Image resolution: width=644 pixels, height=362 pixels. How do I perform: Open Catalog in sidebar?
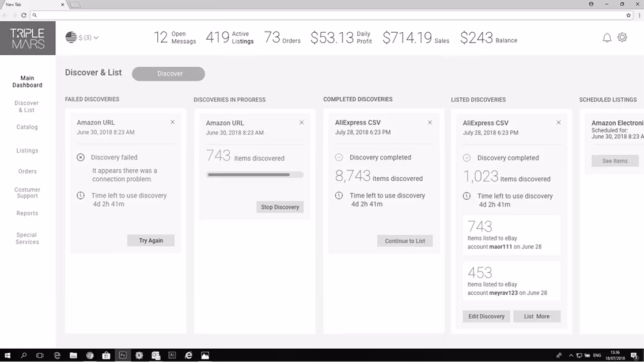pos(27,127)
